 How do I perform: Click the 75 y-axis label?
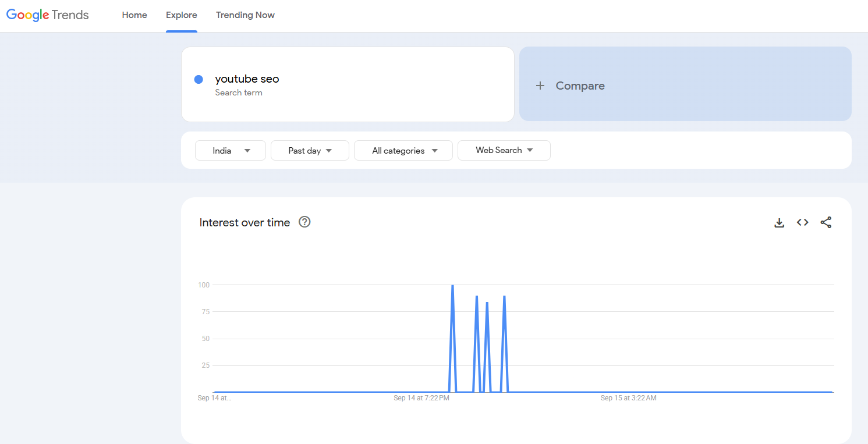[206, 312]
